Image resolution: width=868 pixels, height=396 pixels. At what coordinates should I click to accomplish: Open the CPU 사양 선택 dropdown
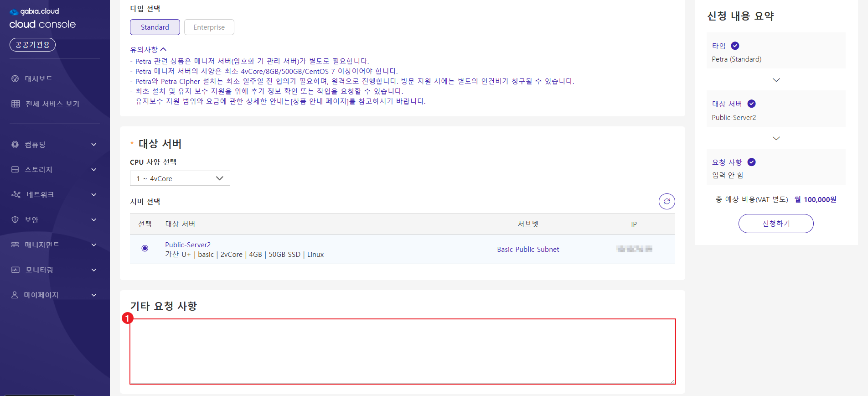pyautogui.click(x=180, y=178)
